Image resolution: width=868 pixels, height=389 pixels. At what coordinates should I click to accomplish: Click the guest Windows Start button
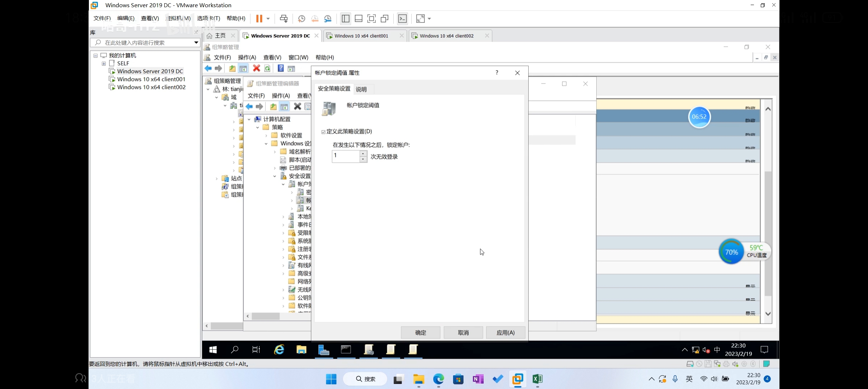tap(213, 350)
